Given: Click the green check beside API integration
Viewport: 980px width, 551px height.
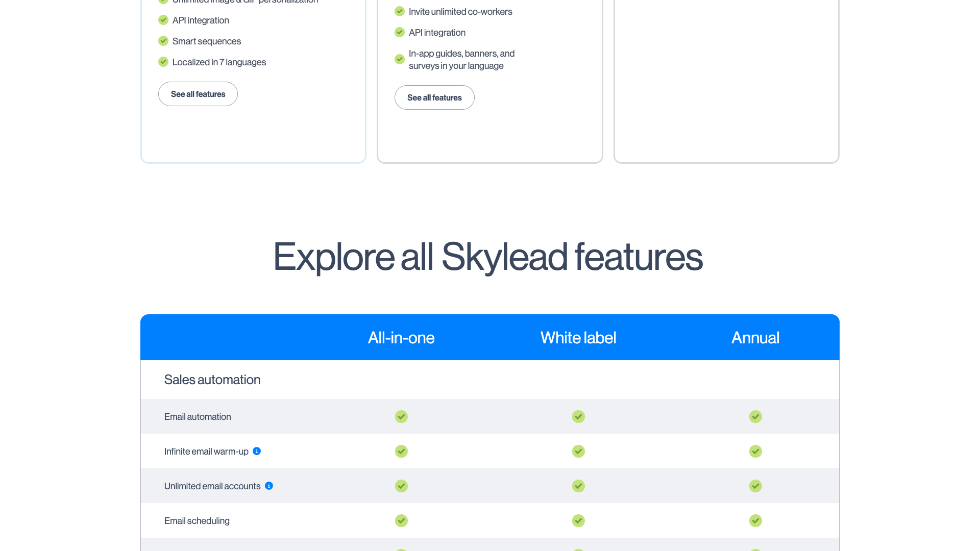Looking at the screenshot, I should point(163,20).
